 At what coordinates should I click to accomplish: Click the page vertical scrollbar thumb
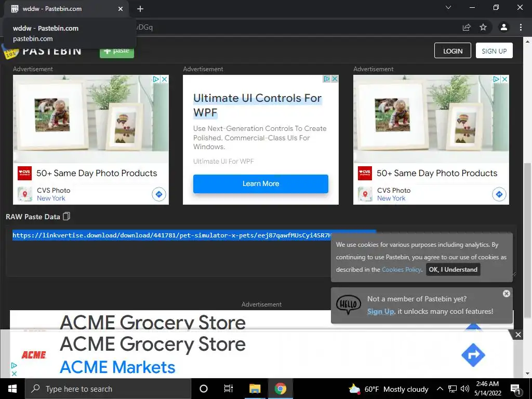(x=527, y=240)
